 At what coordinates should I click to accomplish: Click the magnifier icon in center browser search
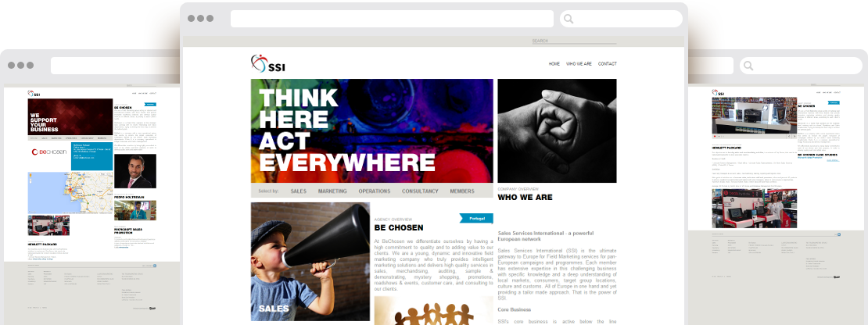(568, 19)
